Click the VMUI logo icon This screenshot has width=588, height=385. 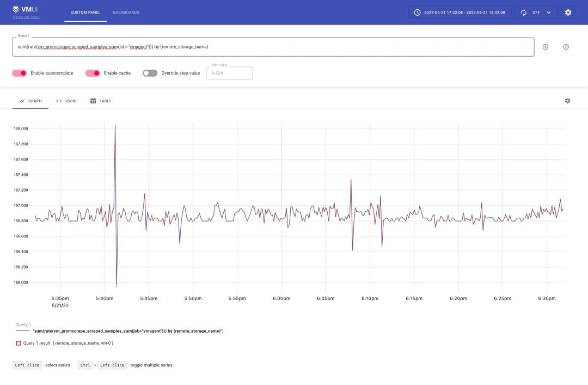[16, 9]
